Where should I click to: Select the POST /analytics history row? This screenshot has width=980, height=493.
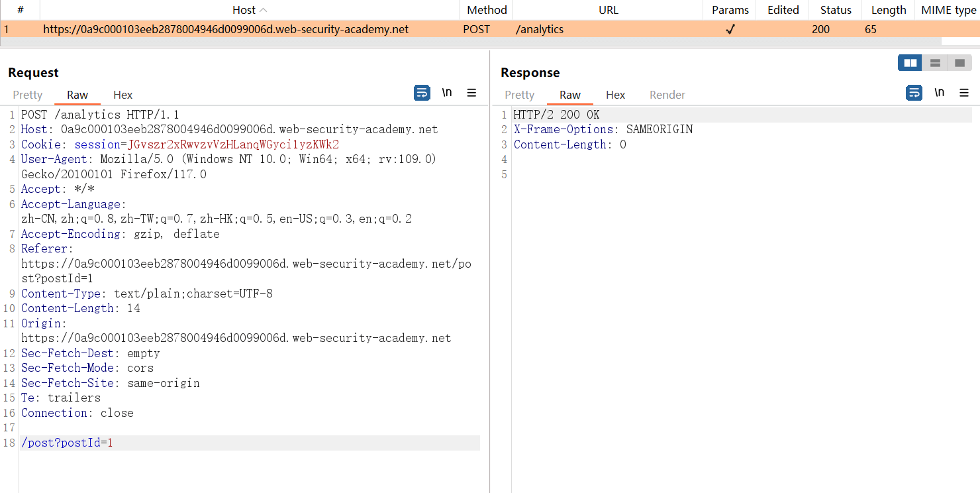coord(490,29)
